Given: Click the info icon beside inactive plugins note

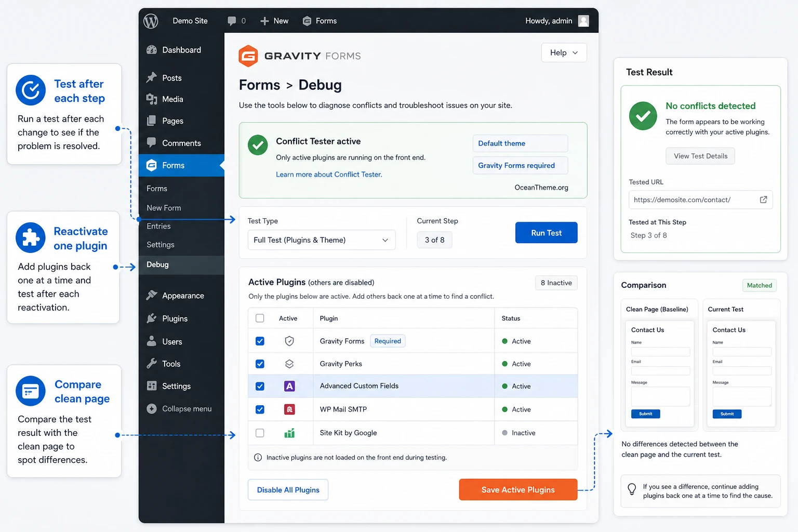Looking at the screenshot, I should [258, 458].
